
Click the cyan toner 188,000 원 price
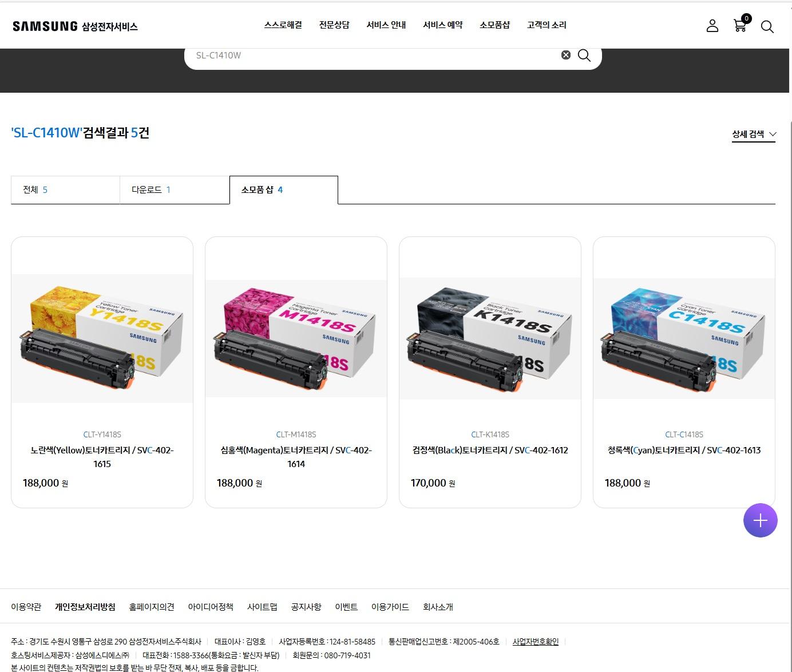point(627,483)
